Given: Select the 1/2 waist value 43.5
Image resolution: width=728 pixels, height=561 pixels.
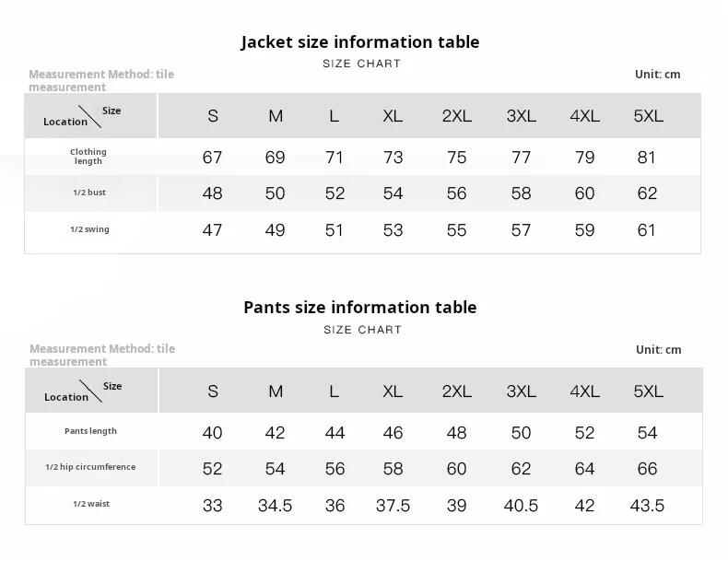Looking at the screenshot, I should (x=647, y=506).
